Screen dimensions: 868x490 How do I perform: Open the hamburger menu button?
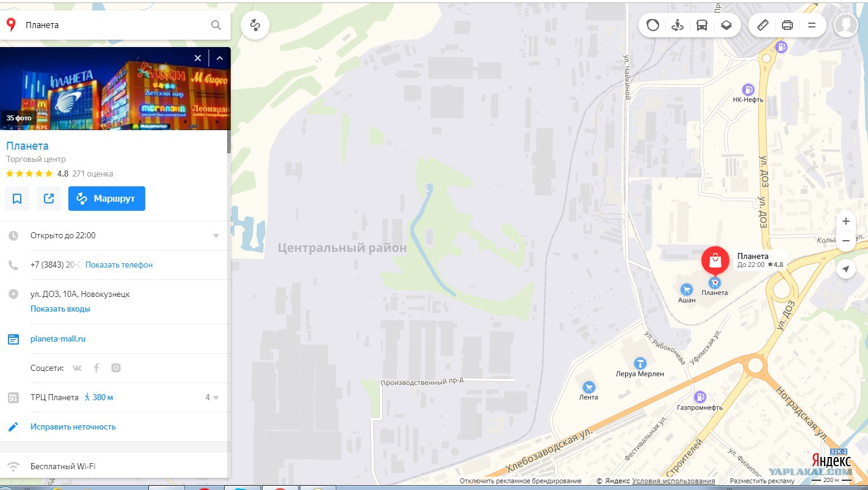point(812,25)
